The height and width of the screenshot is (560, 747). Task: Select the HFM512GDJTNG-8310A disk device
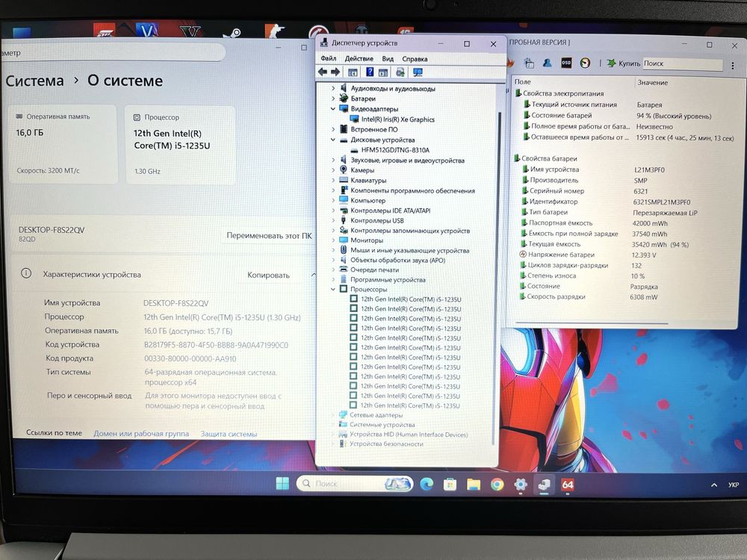395,150
